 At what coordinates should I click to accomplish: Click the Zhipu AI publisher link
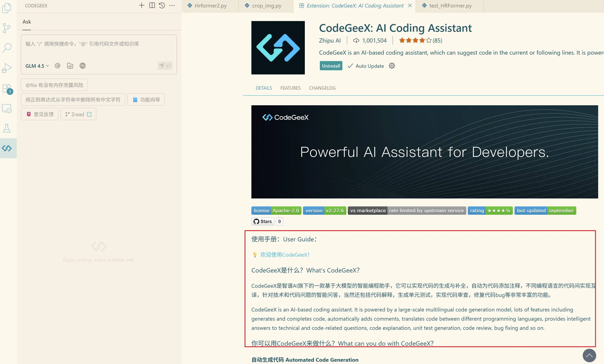pyautogui.click(x=330, y=40)
